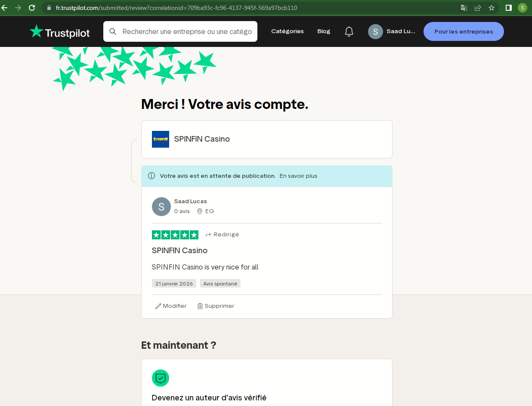The height and width of the screenshot is (406, 532).
Task: Click 'Devenez un auteur d'avis vérifié' heading
Action: [x=209, y=398]
